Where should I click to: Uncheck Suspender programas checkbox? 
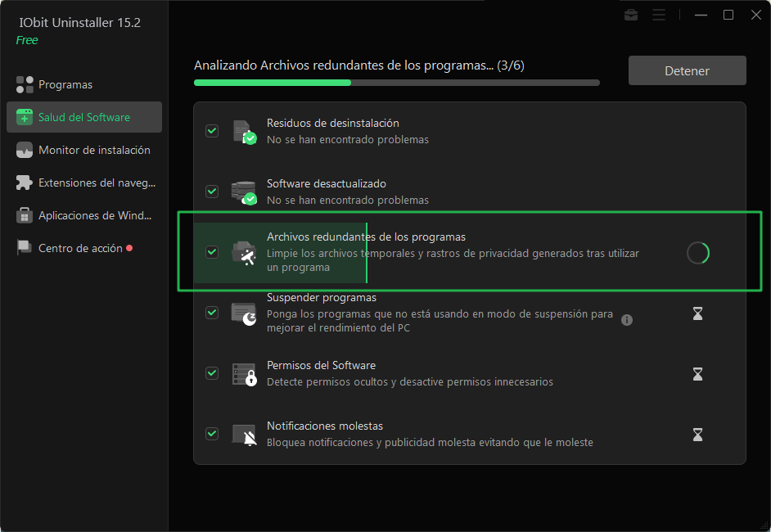click(x=212, y=313)
